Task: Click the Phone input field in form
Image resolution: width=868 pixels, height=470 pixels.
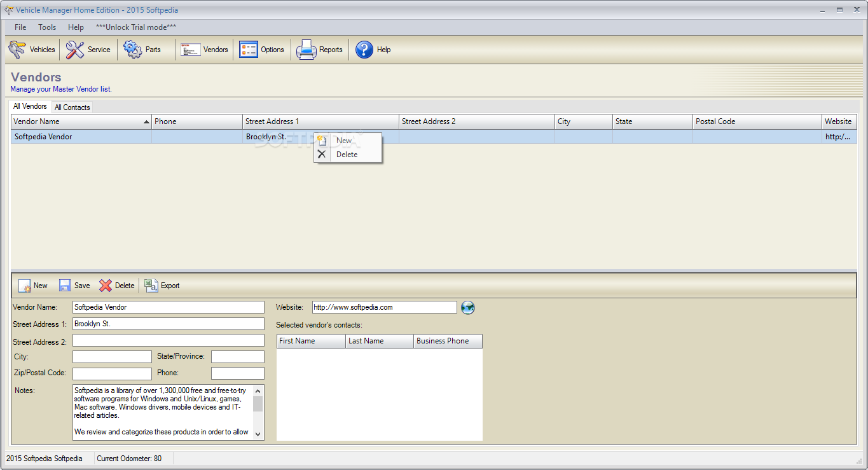Action: click(238, 373)
